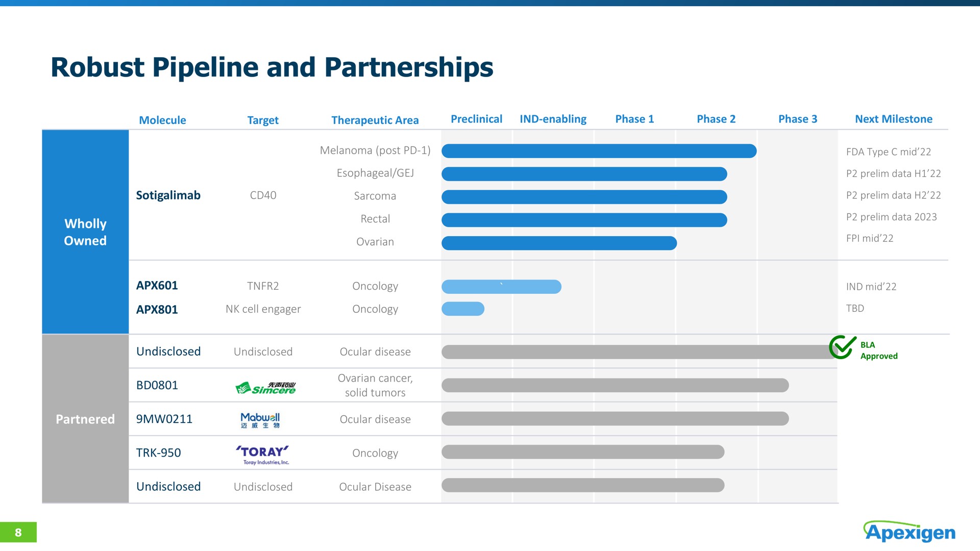Click the 9MW0211 molecule name
Viewport: 980px width, 551px height.
point(164,419)
